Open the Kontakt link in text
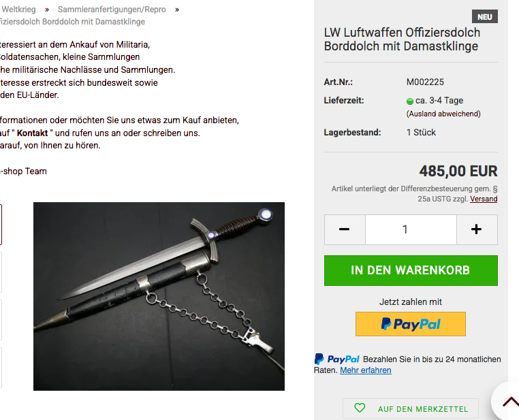 pyautogui.click(x=33, y=133)
